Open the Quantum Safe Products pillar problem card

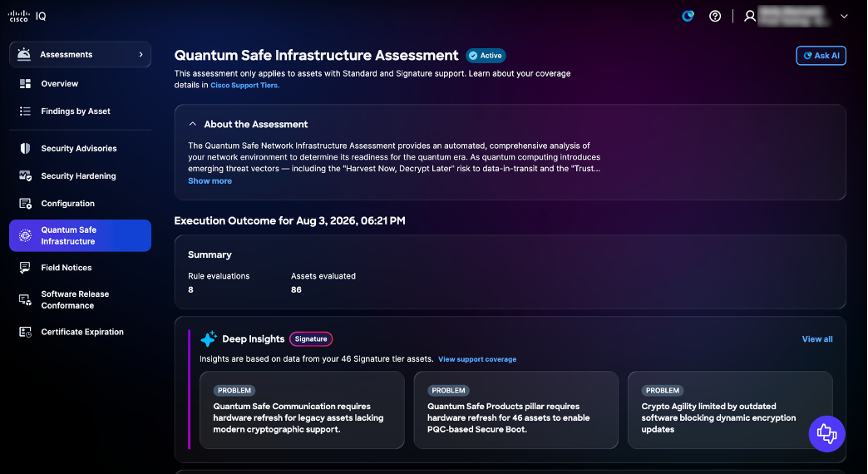[x=516, y=410]
